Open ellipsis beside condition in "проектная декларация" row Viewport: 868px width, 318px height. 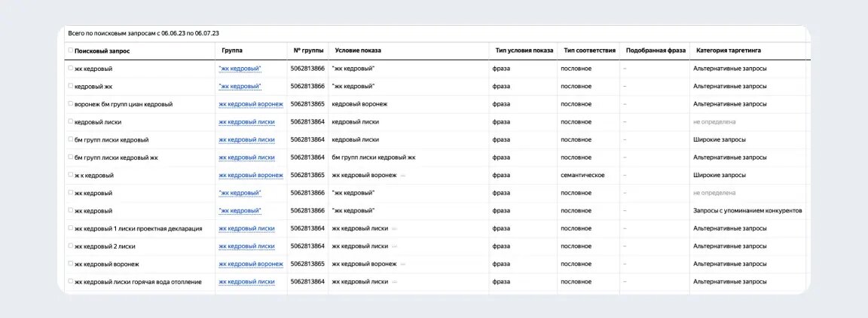(394, 229)
